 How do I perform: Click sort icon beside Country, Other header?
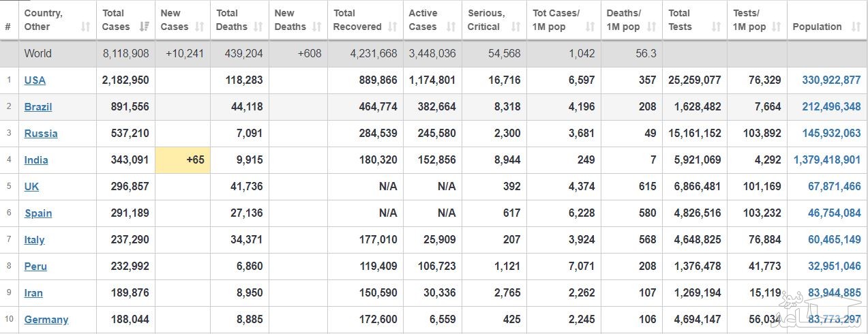pos(85,27)
